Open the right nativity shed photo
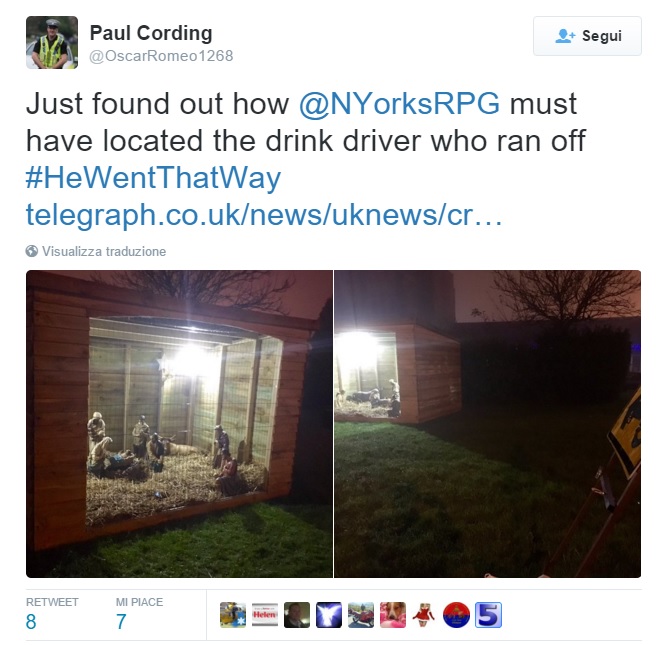 (x=487, y=424)
